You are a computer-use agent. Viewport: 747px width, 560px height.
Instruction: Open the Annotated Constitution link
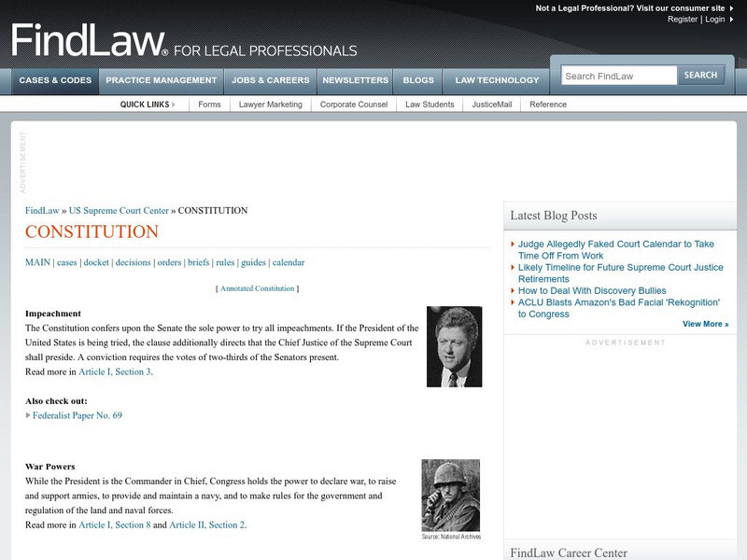(x=258, y=288)
